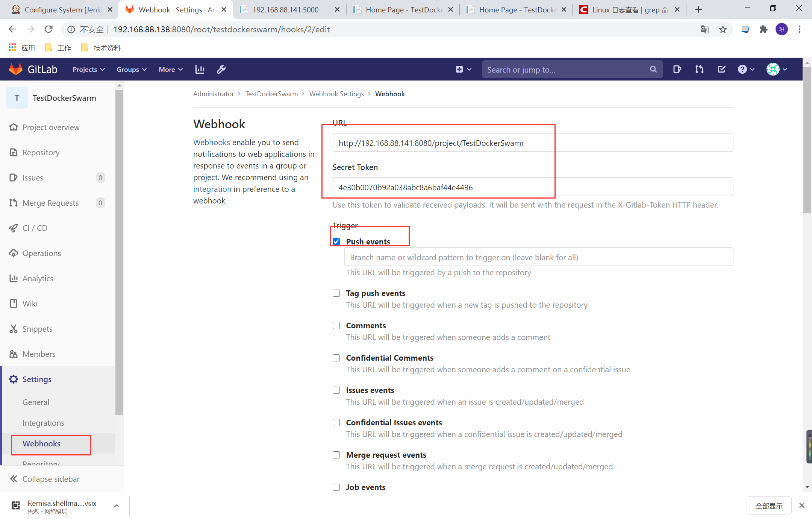Click the branch name pattern field

point(539,257)
